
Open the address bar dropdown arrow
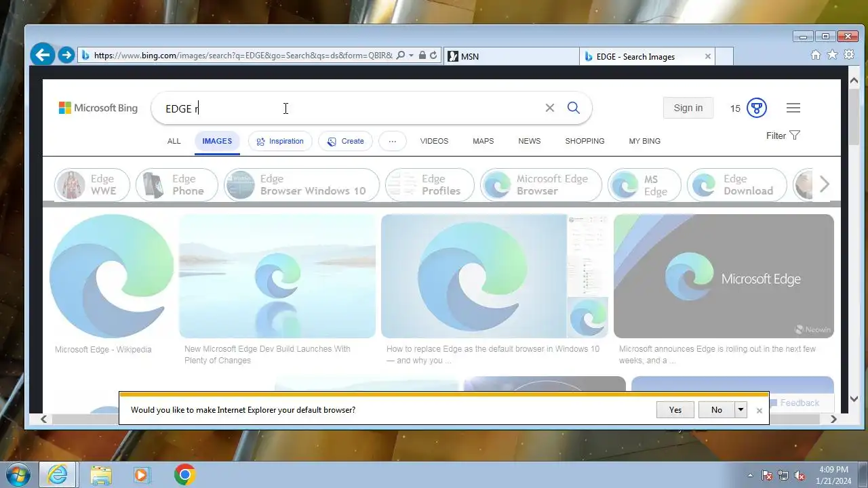coord(411,56)
